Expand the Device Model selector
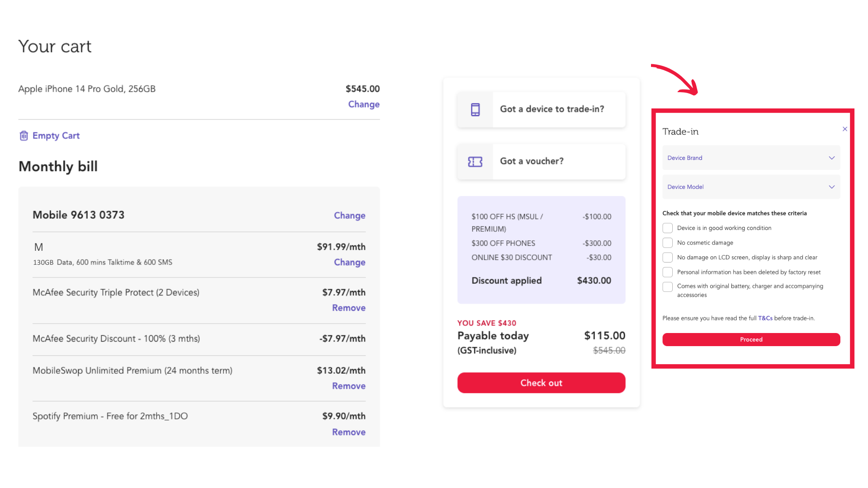 (750, 187)
